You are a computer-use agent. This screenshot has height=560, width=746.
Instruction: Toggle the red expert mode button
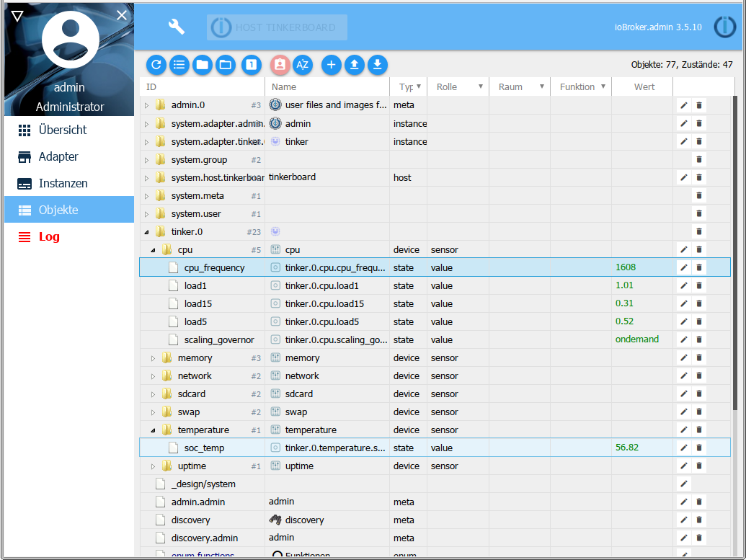[280, 65]
